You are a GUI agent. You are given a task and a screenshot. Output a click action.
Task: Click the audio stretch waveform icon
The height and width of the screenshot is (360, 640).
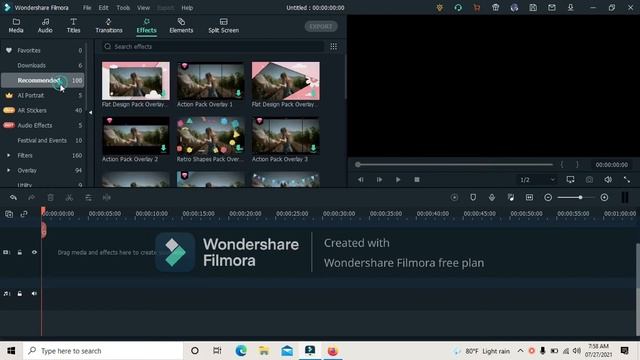[107, 198]
